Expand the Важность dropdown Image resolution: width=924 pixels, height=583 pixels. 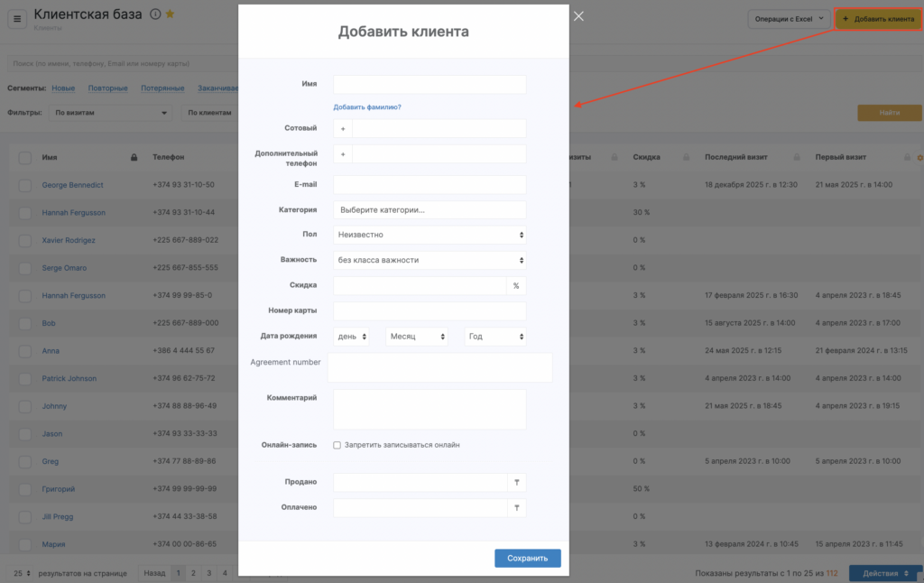(x=430, y=260)
